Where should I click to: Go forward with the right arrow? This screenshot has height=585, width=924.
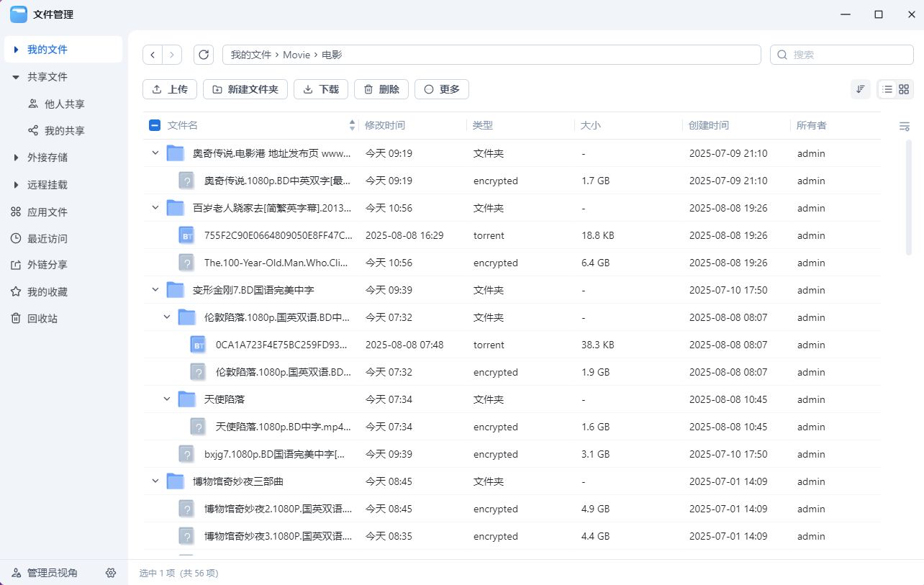172,55
